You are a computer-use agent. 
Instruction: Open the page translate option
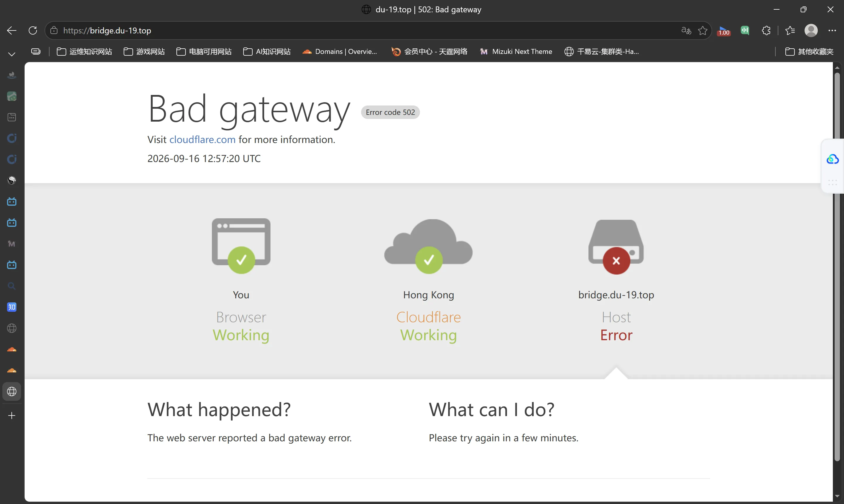[686, 30]
